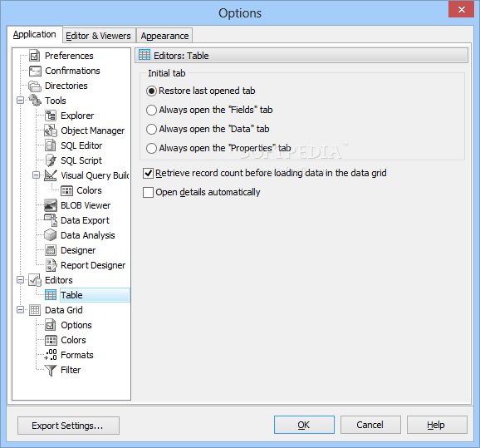
Task: Click the Directories folder icon
Action: pos(35,86)
